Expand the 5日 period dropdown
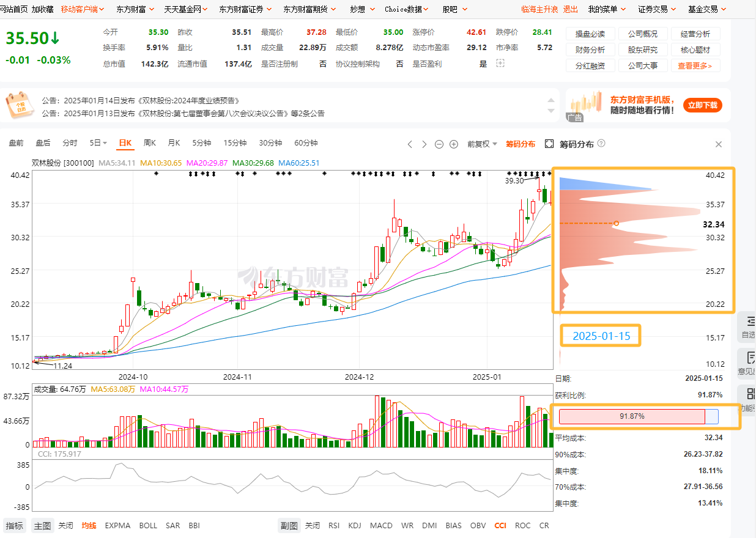Viewport: 756px width, 538px height. 98,142
